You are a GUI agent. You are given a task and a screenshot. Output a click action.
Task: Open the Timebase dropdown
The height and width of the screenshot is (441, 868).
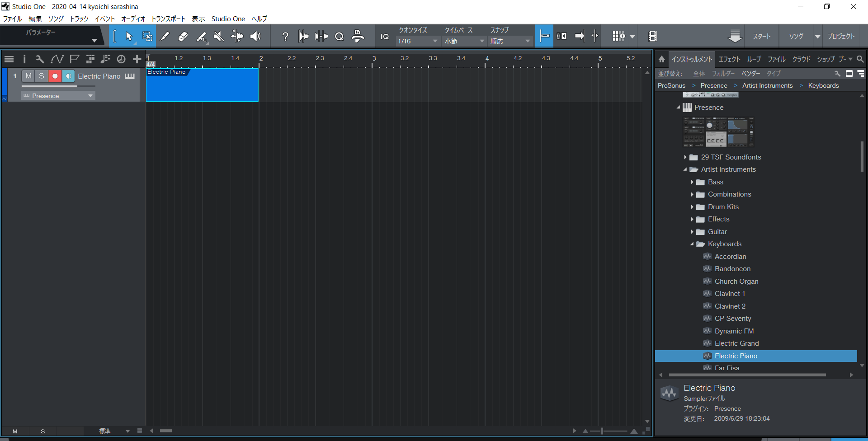coord(464,41)
